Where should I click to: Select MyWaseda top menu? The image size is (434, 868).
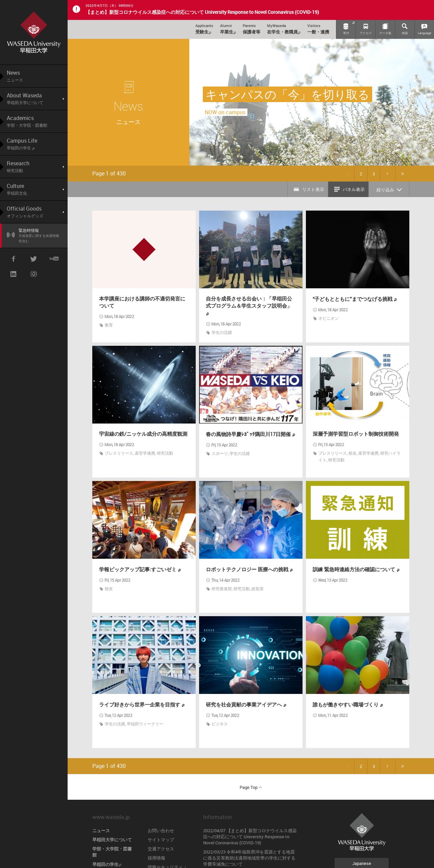[284, 29]
